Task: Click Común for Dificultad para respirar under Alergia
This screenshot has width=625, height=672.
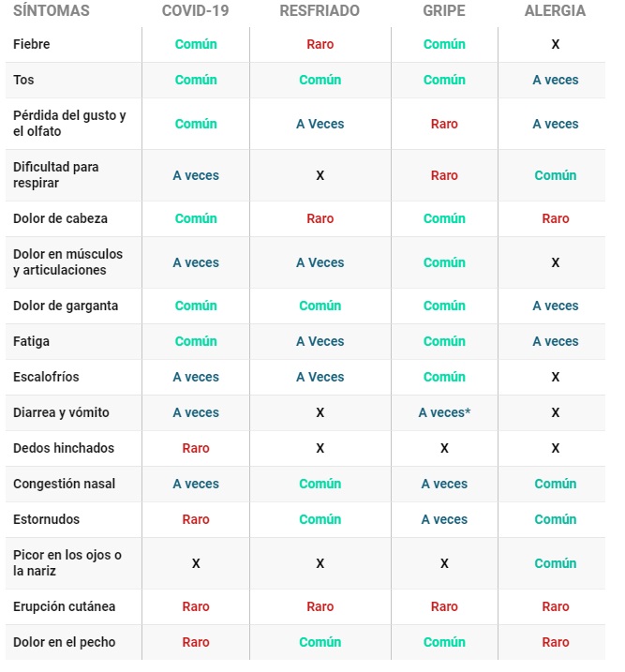Action: pyautogui.click(x=555, y=175)
